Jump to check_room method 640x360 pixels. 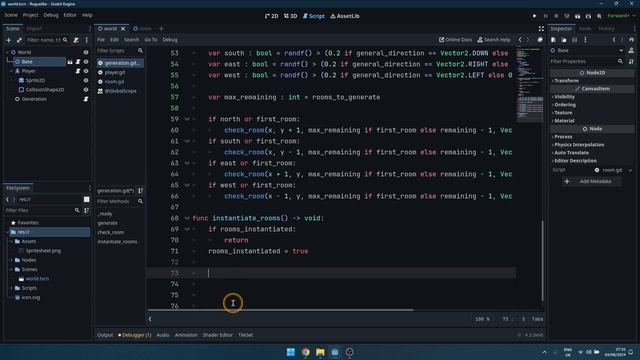click(111, 232)
